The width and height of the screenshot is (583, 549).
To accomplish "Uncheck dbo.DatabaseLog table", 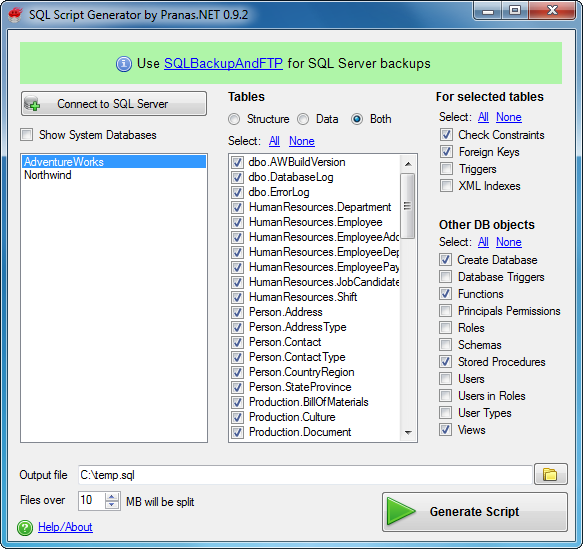I will [x=237, y=177].
